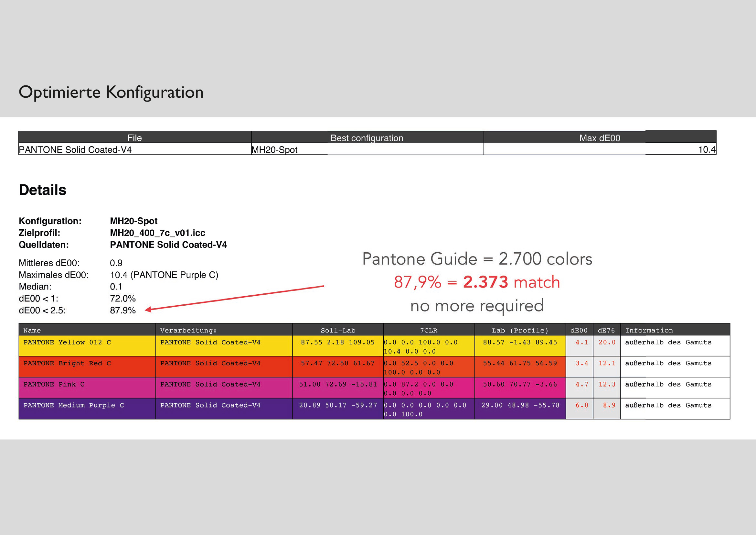Click the Median value 0.1

(x=116, y=287)
